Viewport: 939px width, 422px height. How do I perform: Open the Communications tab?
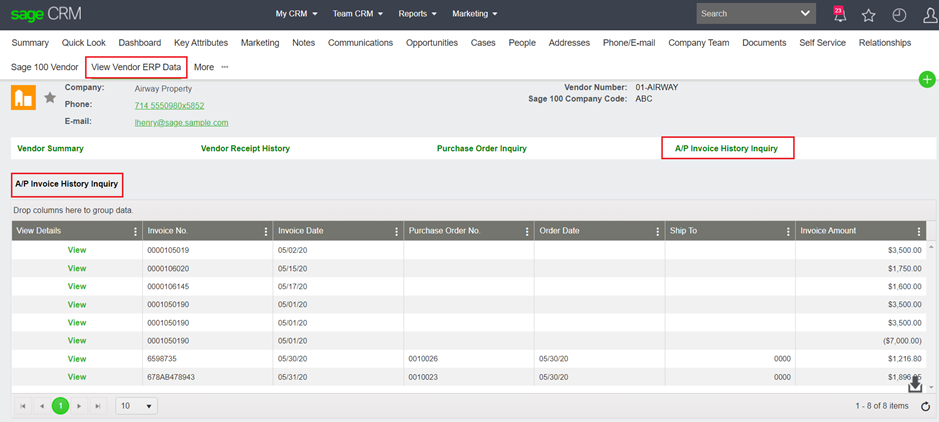point(361,42)
